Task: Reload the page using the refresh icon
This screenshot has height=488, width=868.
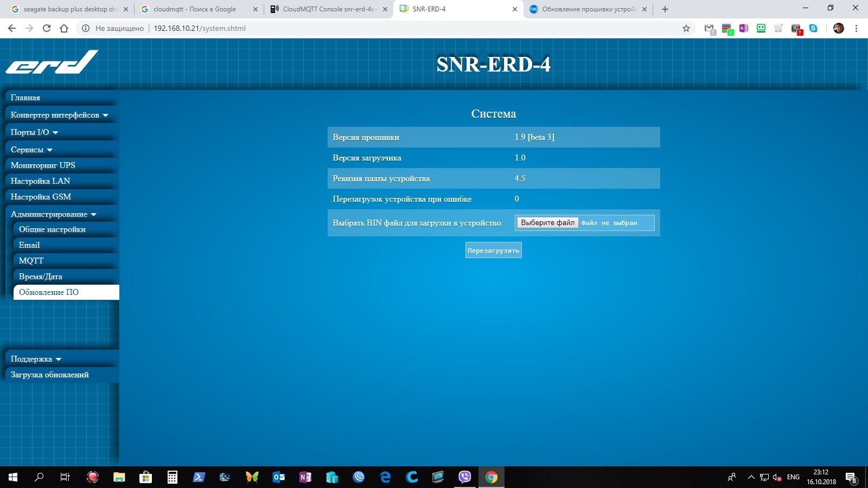Action: (x=47, y=28)
